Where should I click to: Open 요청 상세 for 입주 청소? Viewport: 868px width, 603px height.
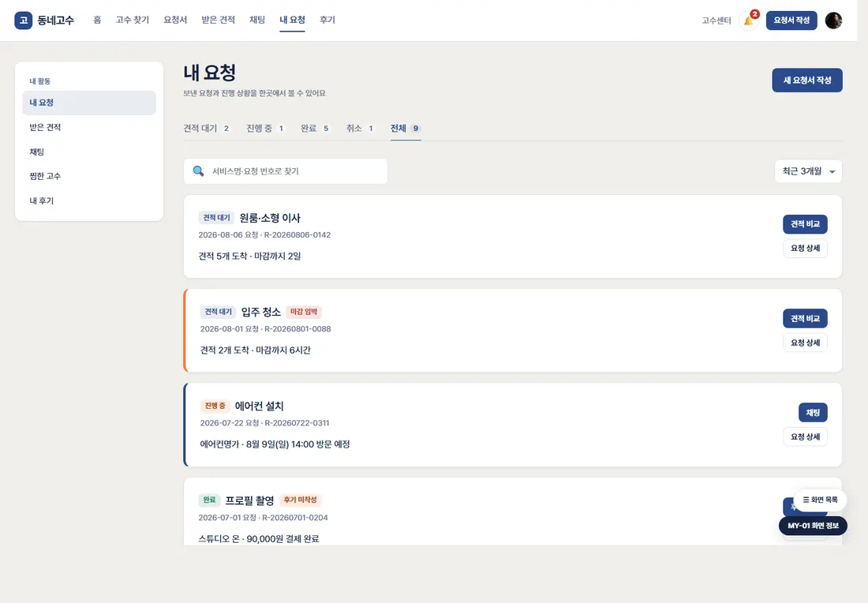point(805,343)
